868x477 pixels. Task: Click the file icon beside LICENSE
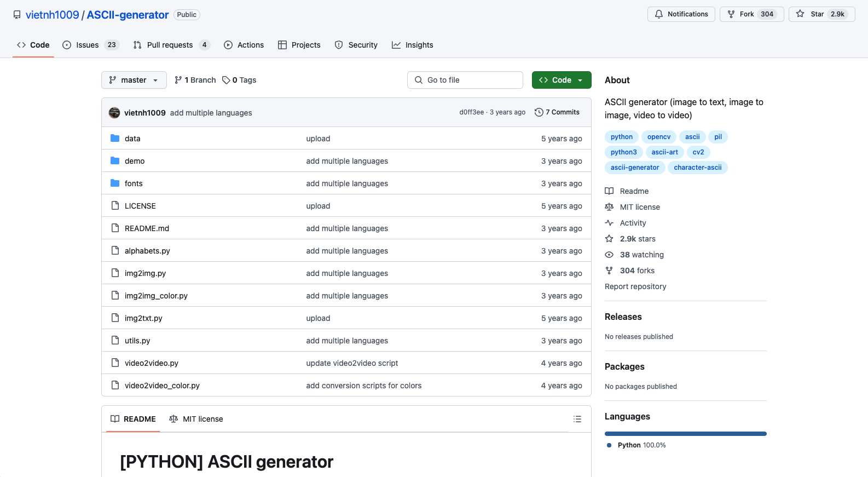[x=115, y=205]
